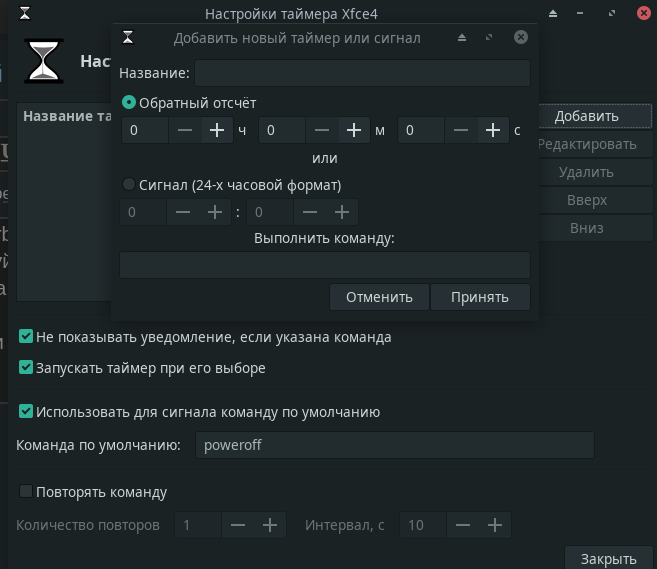Image resolution: width=657 pixels, height=569 pixels.
Task: Decrease hours in countdown timer
Action: (x=185, y=130)
